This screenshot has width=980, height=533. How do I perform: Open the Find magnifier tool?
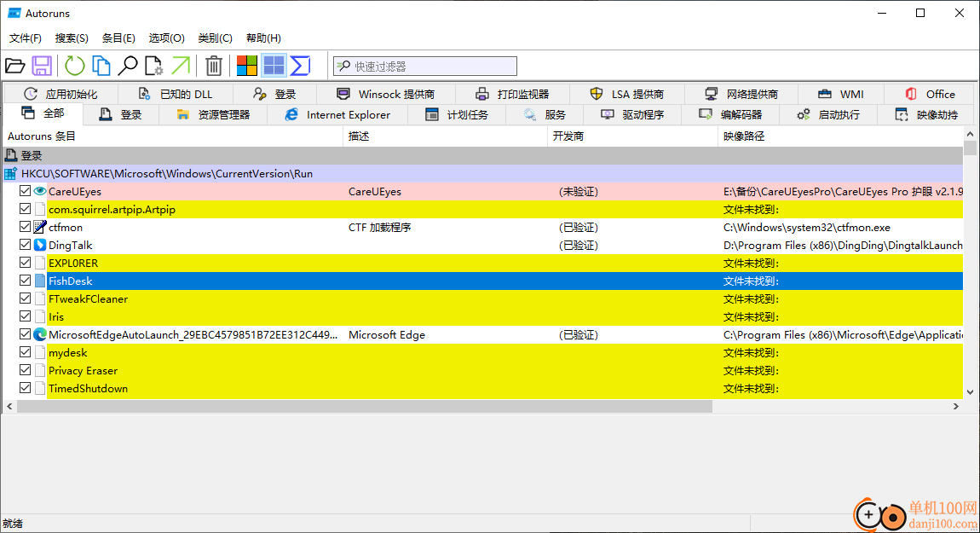pos(128,66)
